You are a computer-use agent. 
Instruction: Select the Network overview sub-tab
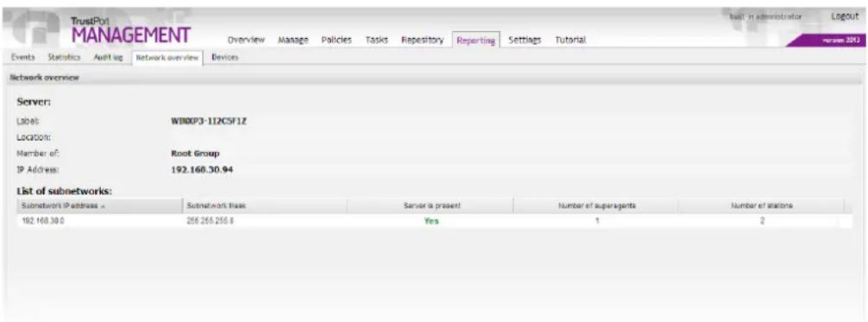[x=167, y=58]
